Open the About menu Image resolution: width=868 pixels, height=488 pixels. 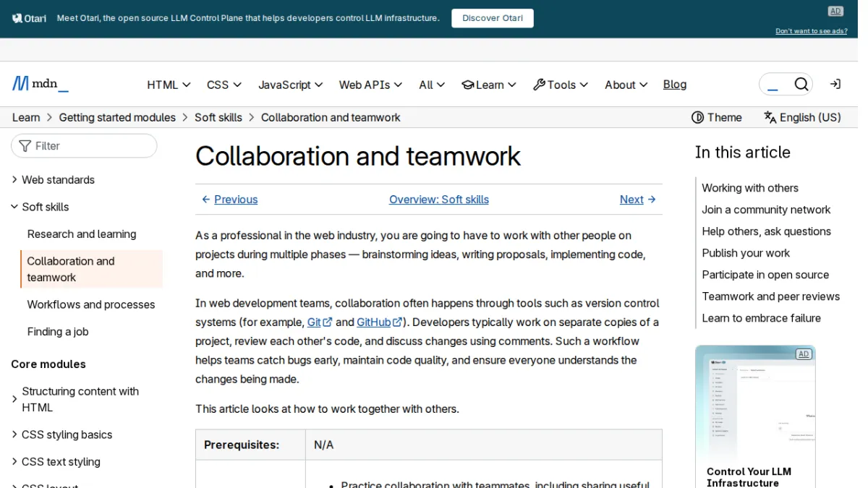pos(626,85)
